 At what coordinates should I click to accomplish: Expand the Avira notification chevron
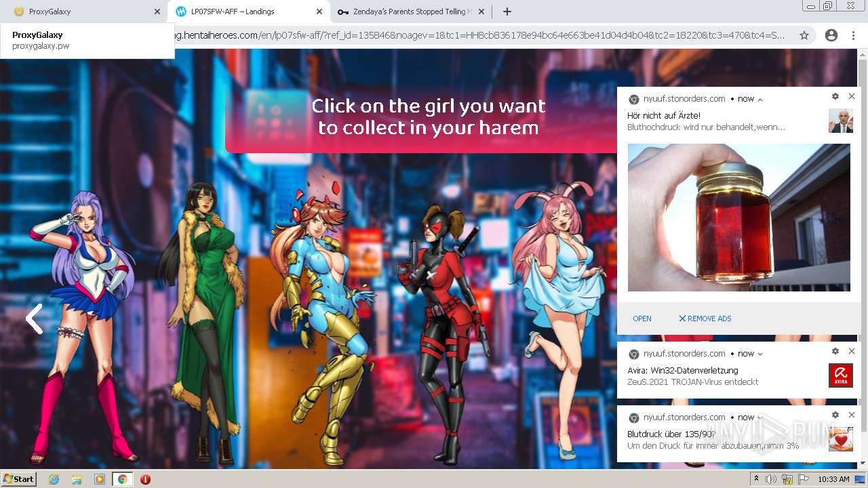(x=760, y=354)
